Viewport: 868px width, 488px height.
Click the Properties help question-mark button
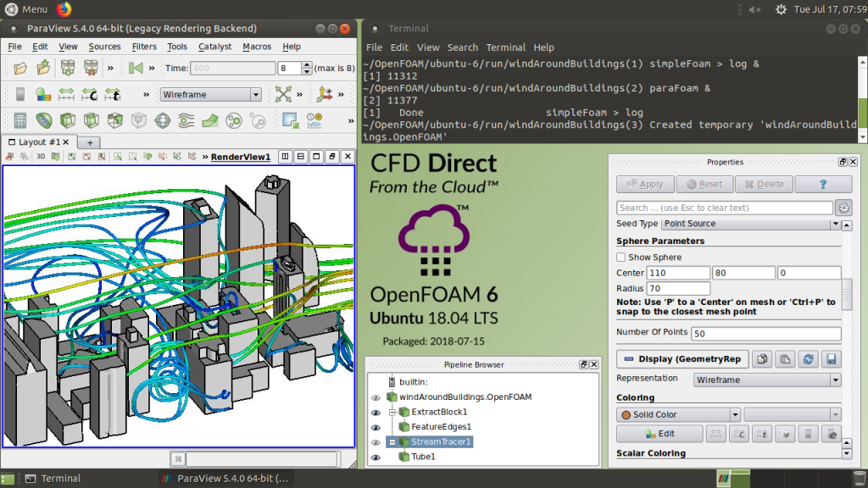822,184
